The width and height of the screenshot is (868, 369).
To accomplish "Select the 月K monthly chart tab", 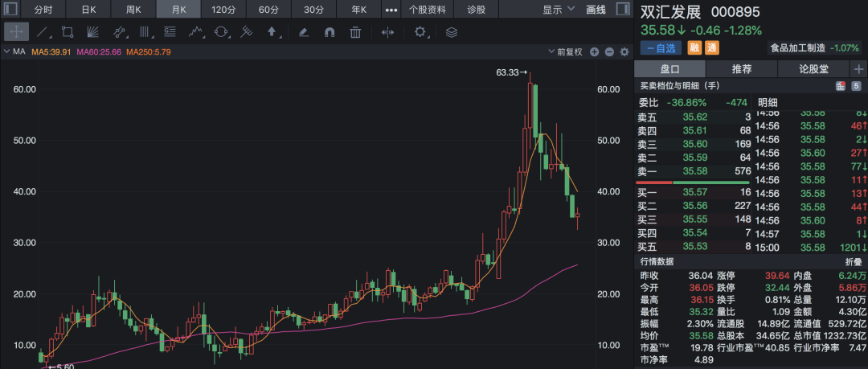I will tap(178, 10).
